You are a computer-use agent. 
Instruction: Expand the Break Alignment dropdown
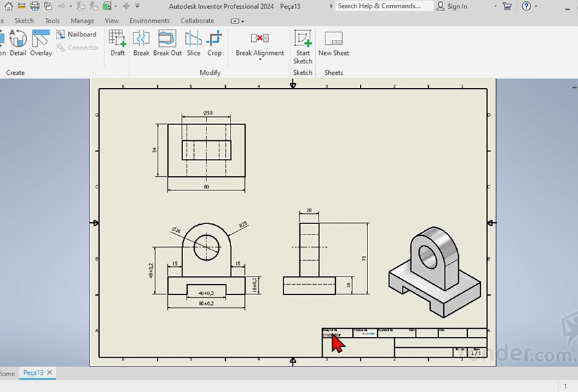coord(260,59)
